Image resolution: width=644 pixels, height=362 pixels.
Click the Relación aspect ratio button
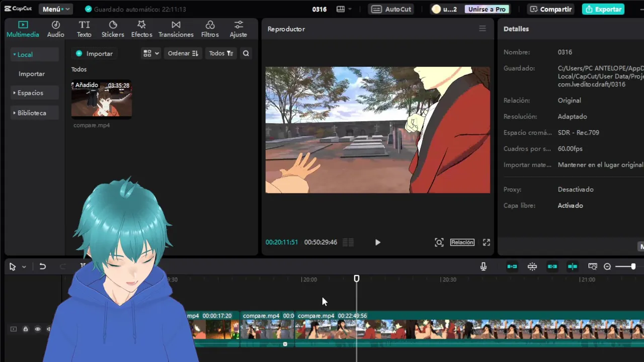[462, 242]
